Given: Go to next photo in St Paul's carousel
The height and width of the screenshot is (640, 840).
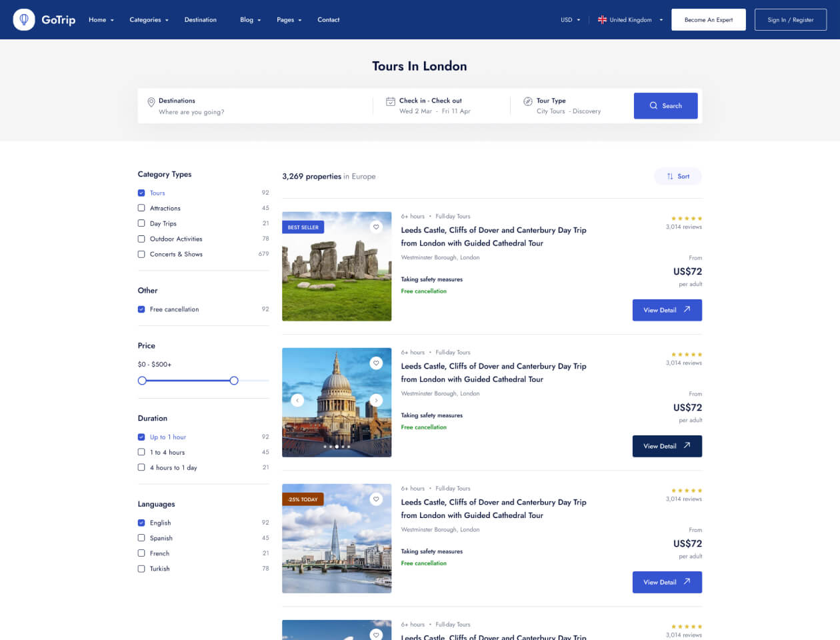Looking at the screenshot, I should [x=376, y=400].
